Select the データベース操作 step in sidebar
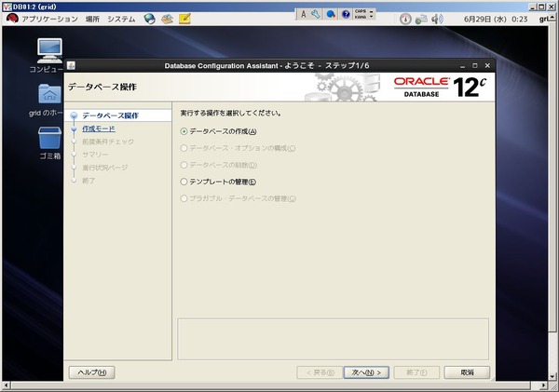This screenshot has height=392, width=559. coord(110,115)
